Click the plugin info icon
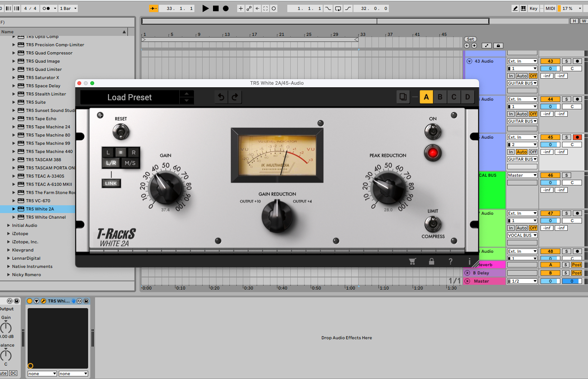The width and height of the screenshot is (588, 379). pyautogui.click(x=469, y=261)
